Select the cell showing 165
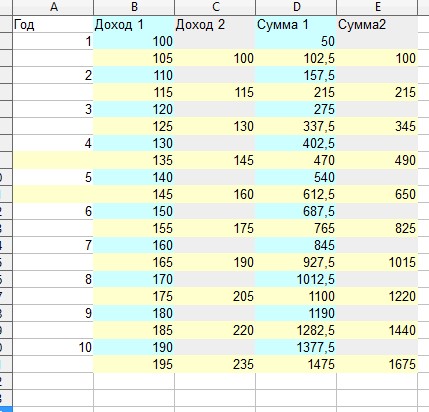This screenshot has width=429, height=412. pos(134,262)
